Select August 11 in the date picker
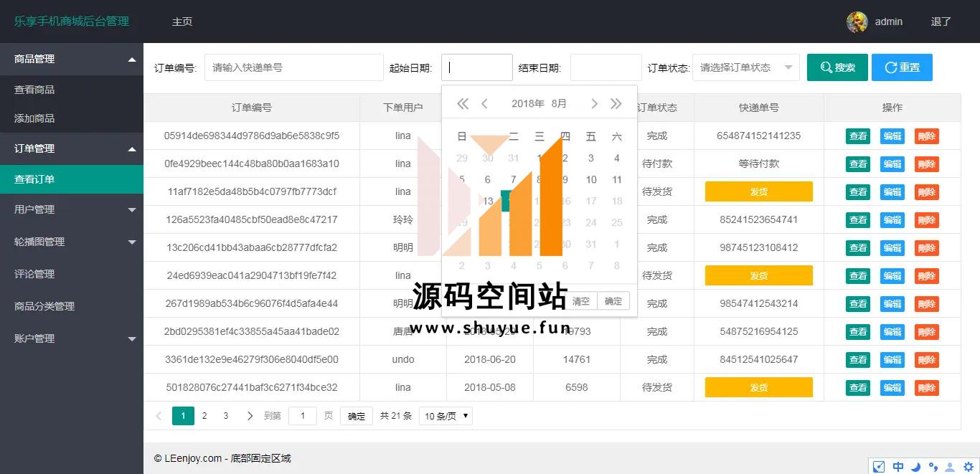The image size is (980, 474). click(x=617, y=180)
